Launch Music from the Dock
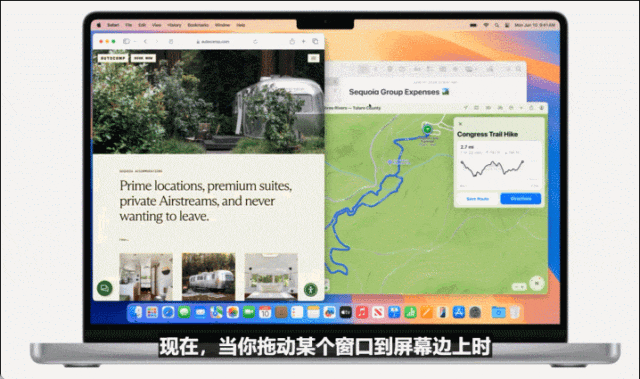640x379 pixels. [x=362, y=313]
